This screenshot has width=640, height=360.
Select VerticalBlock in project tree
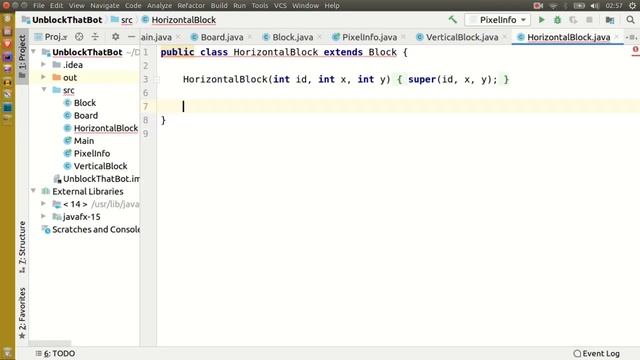tap(100, 166)
